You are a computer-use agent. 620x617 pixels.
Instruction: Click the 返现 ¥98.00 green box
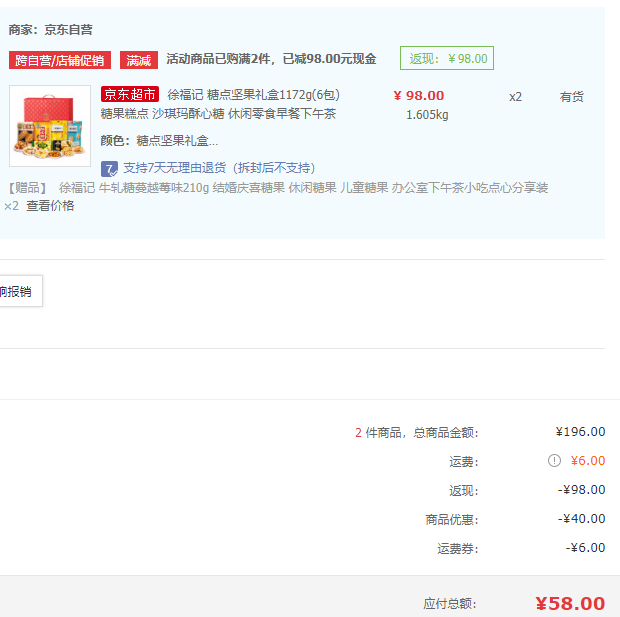447,58
